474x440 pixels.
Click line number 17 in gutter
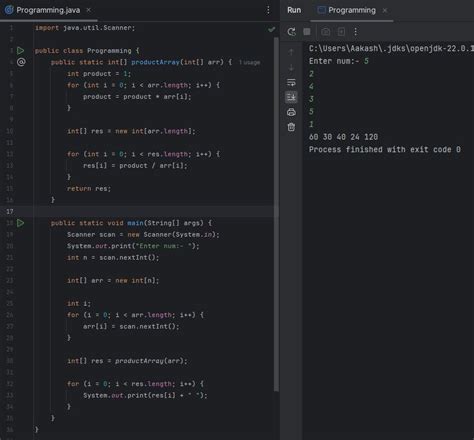(10, 211)
